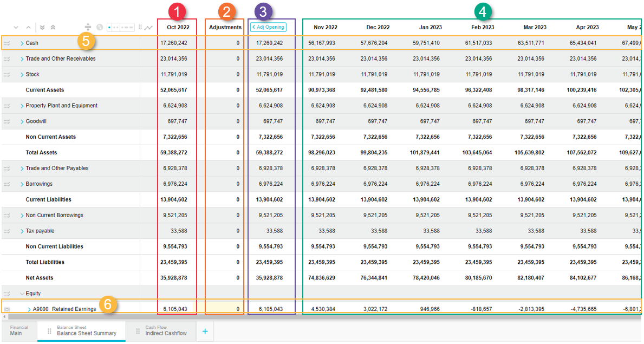This screenshot has width=644, height=344.
Task: Collapse the Equity section
Action: pos(22,294)
